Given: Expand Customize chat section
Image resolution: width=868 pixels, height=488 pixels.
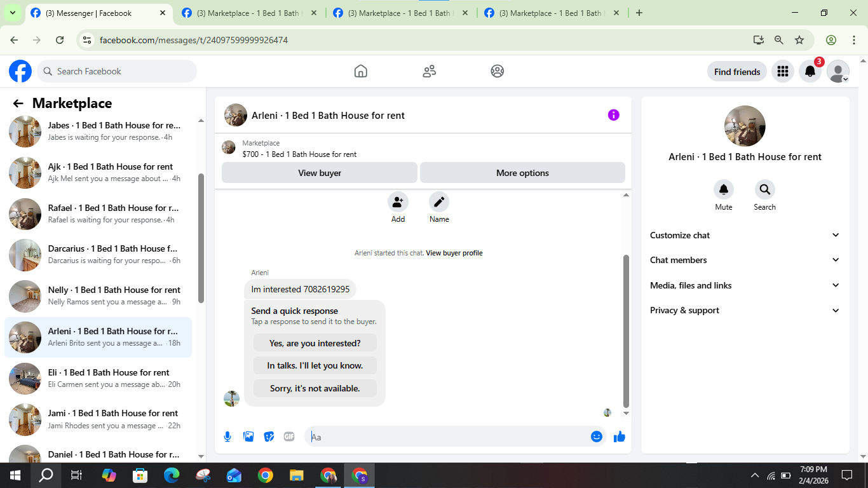Looking at the screenshot, I should click(x=745, y=235).
